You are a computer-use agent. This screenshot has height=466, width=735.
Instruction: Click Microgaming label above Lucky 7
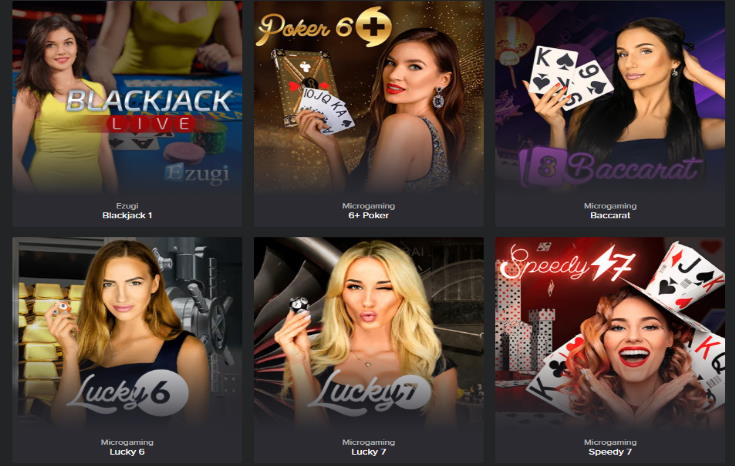(x=368, y=442)
